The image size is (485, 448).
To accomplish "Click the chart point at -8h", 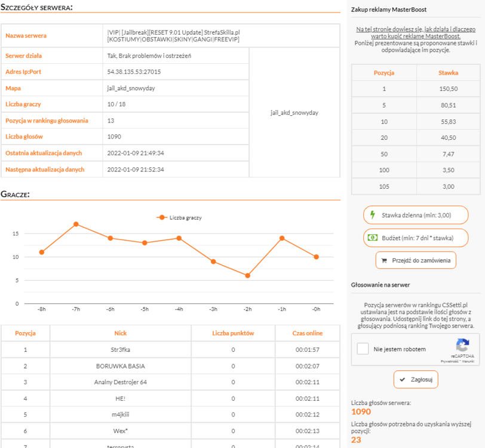I will tap(42, 252).
